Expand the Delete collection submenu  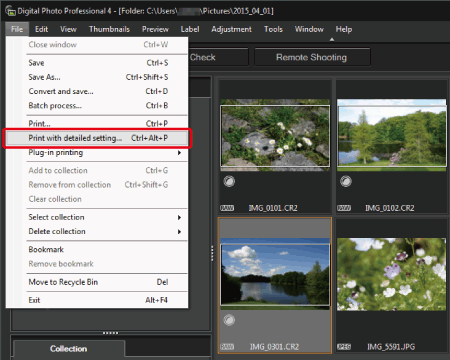point(97,231)
